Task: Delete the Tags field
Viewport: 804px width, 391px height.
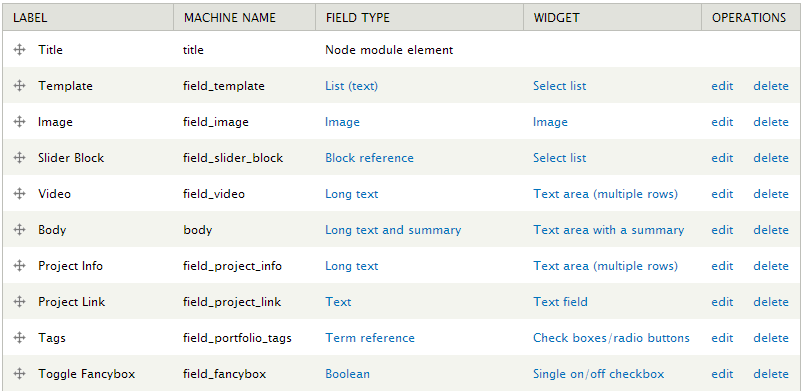Action: pyautogui.click(x=771, y=338)
